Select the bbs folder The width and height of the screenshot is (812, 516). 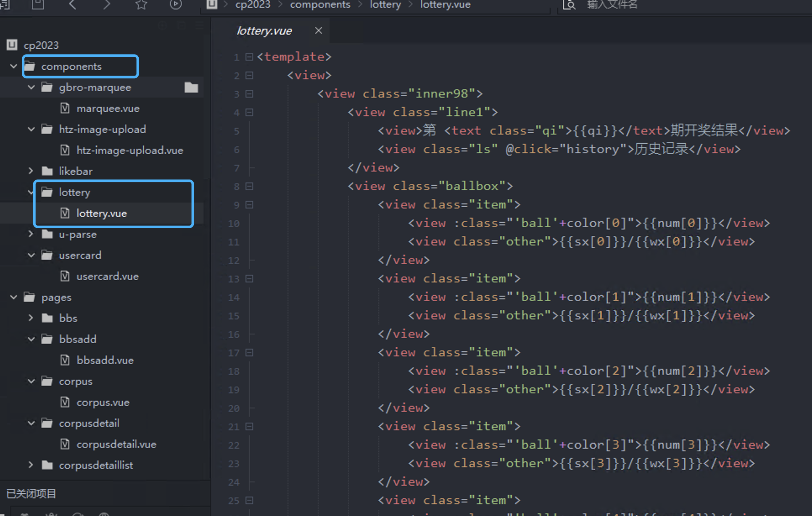tap(68, 318)
